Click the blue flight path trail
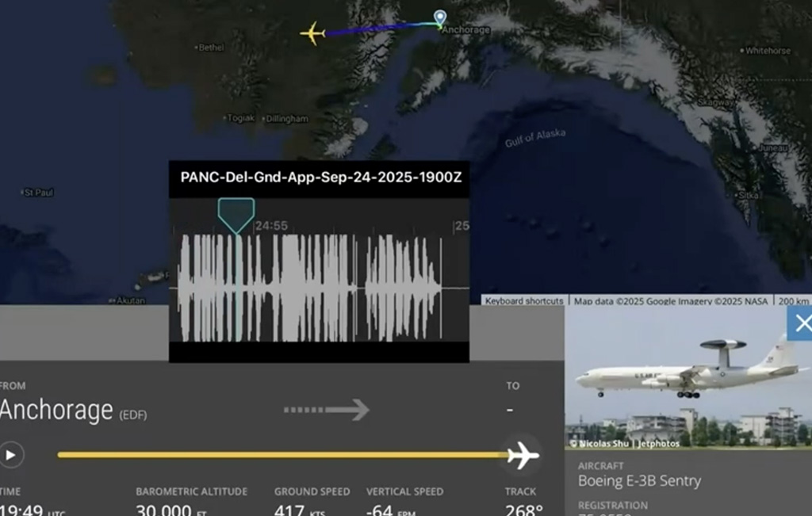812x516 pixels. coord(381,29)
